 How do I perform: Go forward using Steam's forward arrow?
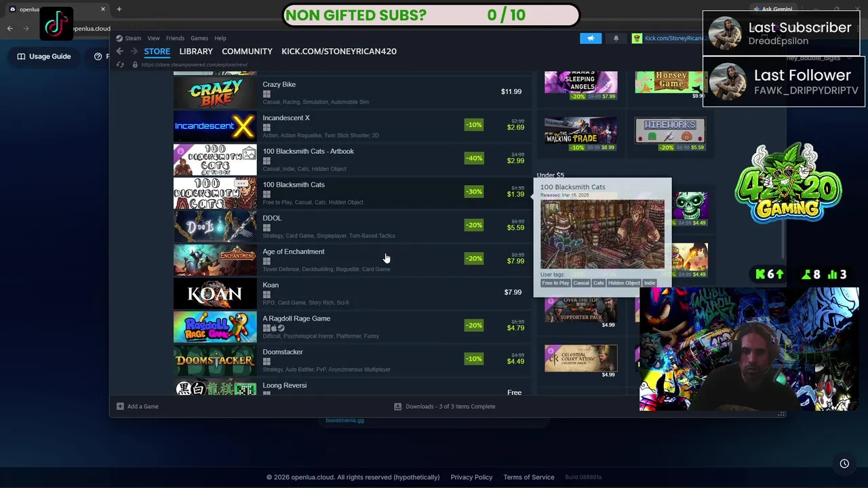[134, 52]
